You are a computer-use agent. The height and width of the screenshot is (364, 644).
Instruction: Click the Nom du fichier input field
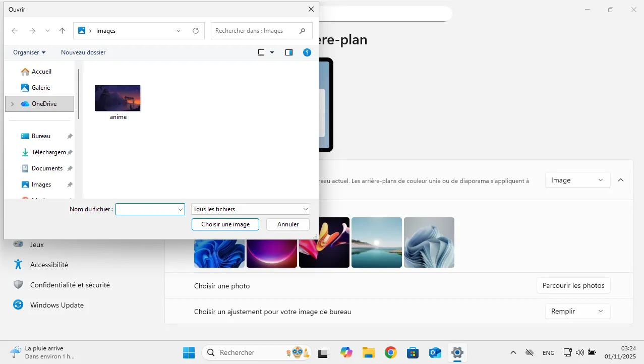[x=146, y=209]
